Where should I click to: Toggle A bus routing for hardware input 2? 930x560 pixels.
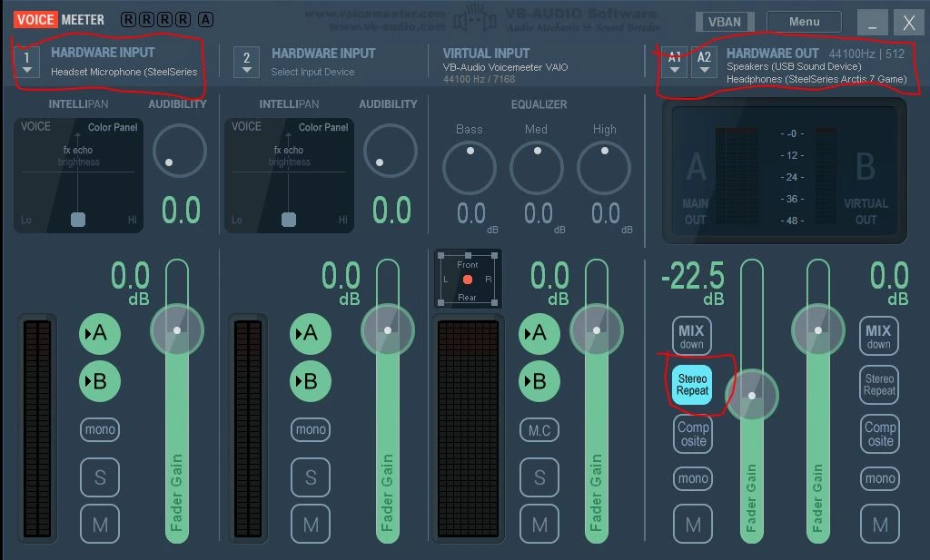[311, 334]
